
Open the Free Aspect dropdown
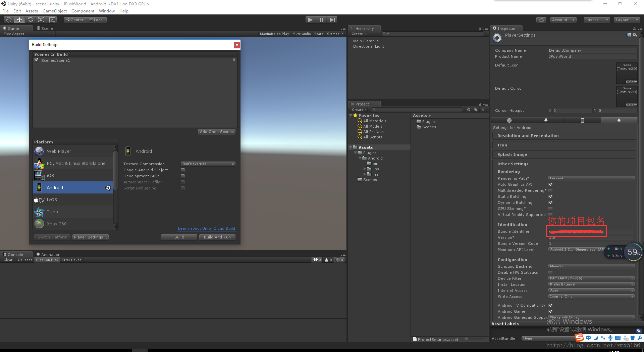click(x=29, y=34)
